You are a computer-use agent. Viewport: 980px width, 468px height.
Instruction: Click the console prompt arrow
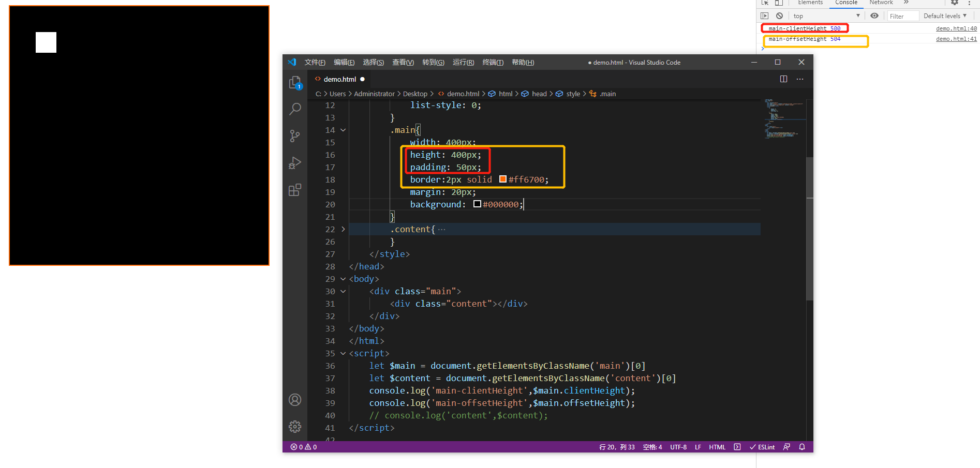[x=763, y=49]
